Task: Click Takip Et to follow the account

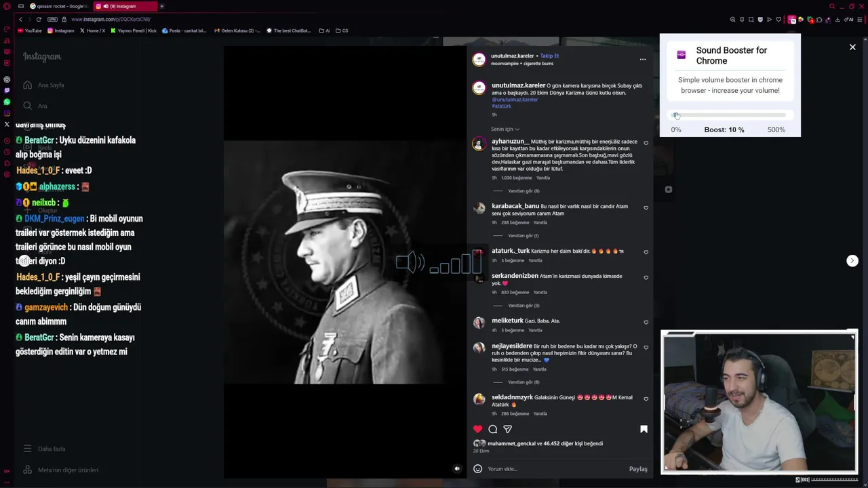Action: [x=549, y=56]
